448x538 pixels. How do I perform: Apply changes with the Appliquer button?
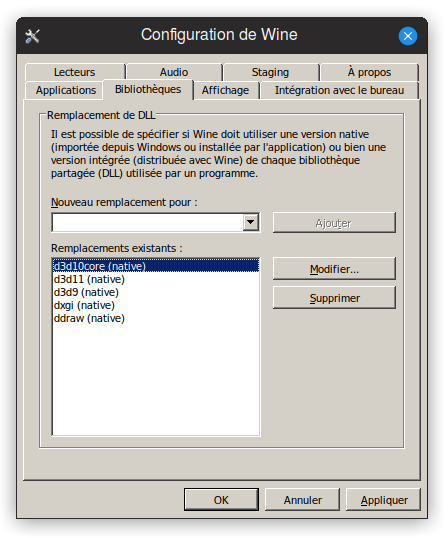point(384,500)
